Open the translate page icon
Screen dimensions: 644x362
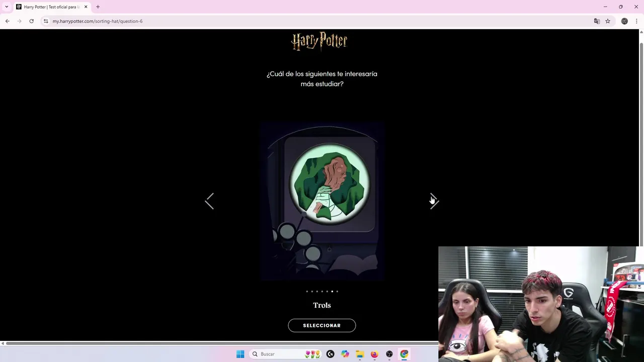(x=597, y=21)
